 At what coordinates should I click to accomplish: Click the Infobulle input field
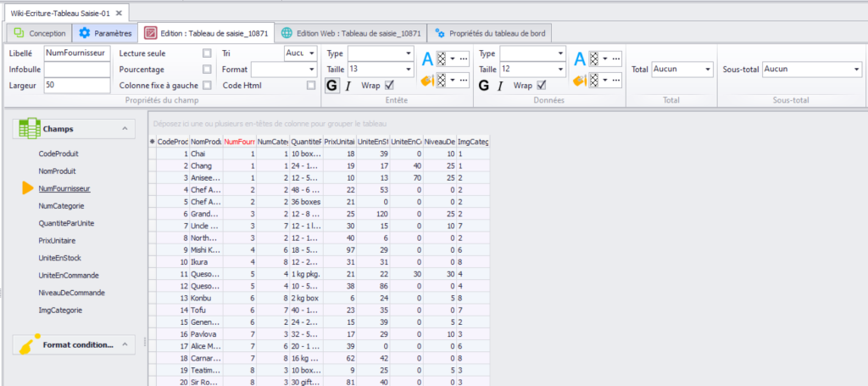tap(77, 70)
